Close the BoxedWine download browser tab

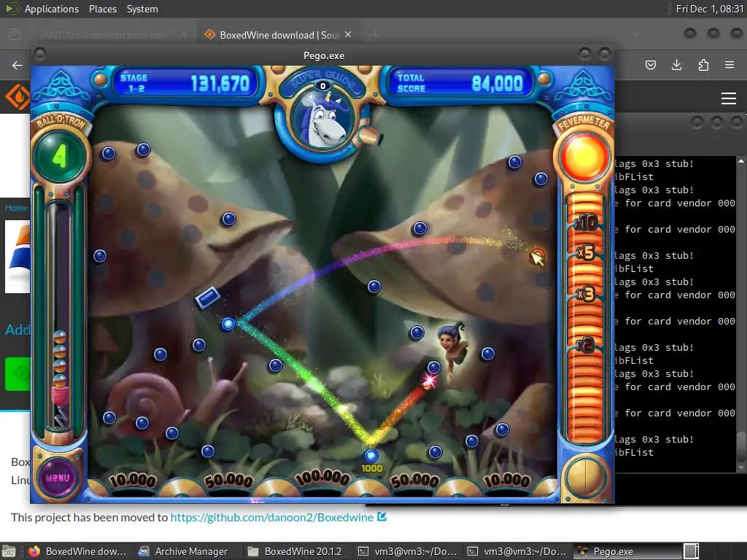pos(348,34)
